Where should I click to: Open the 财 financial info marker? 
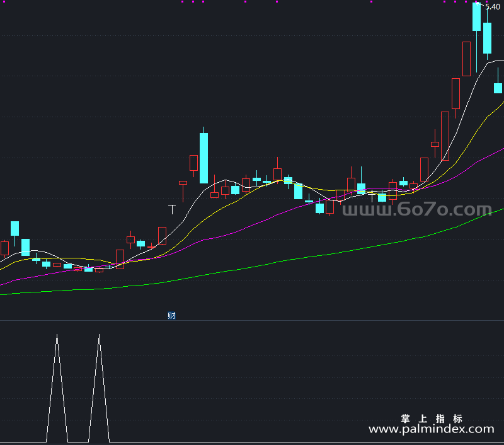(x=171, y=315)
